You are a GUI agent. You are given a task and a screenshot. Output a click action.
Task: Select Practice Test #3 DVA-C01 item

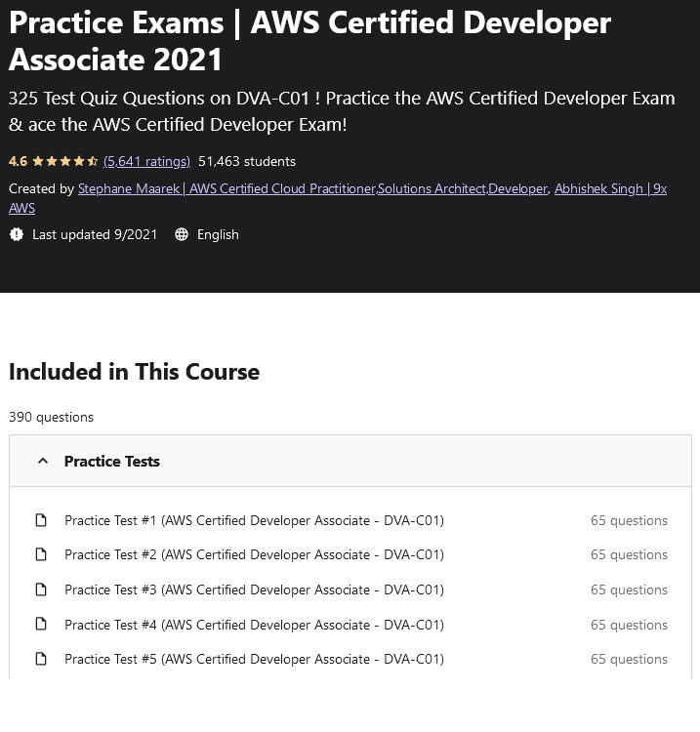pyautogui.click(x=254, y=590)
